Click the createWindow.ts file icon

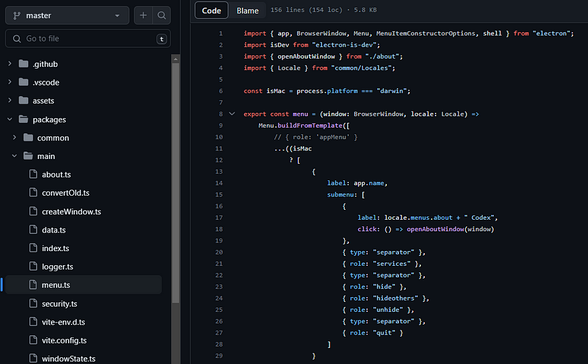pyautogui.click(x=33, y=211)
